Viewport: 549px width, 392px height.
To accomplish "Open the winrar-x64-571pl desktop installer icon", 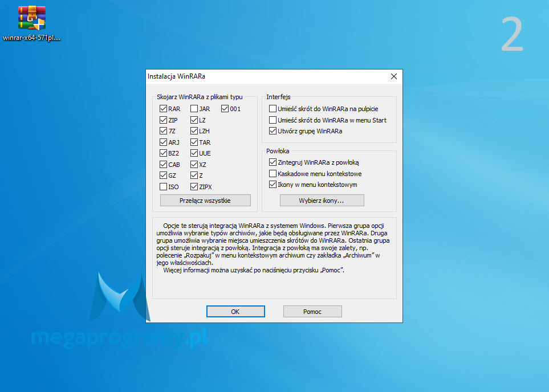I will pos(32,24).
